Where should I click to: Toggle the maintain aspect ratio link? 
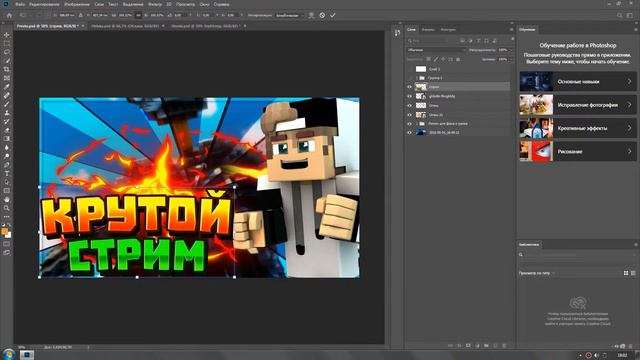pyautogui.click(x=138, y=15)
